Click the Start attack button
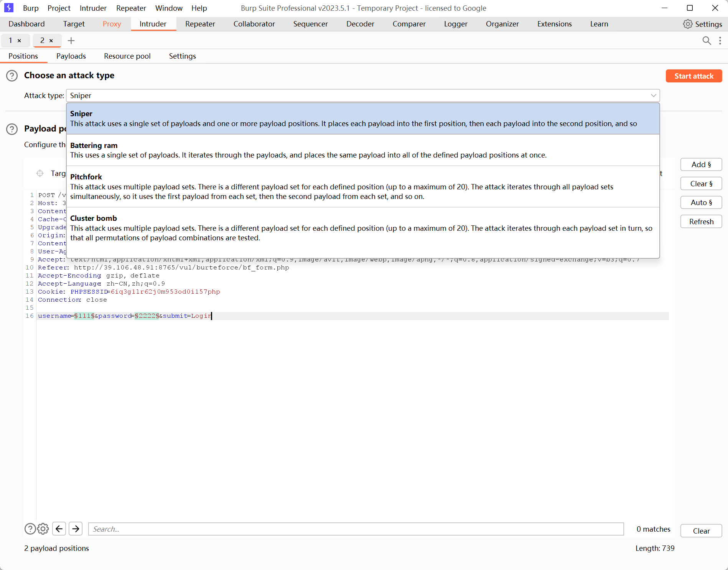728x570 pixels. (x=694, y=76)
